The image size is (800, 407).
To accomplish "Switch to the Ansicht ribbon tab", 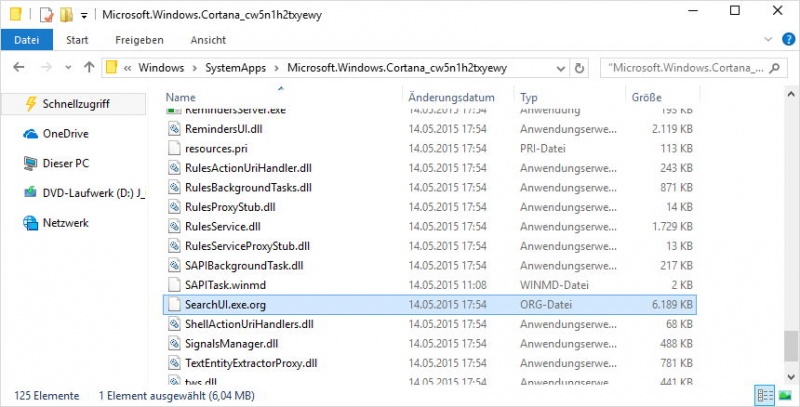I will coord(208,40).
